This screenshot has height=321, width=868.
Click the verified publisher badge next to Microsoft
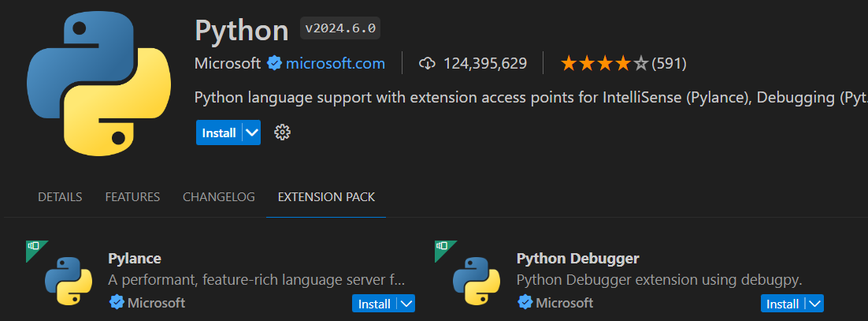[x=274, y=64]
